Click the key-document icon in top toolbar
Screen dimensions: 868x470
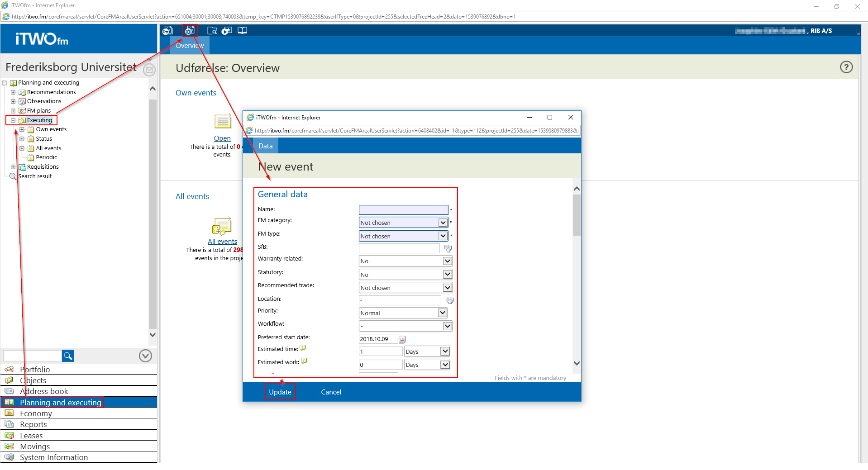(167, 30)
